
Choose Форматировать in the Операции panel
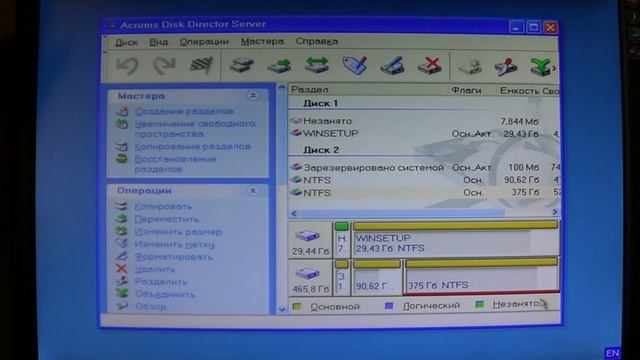point(173,257)
